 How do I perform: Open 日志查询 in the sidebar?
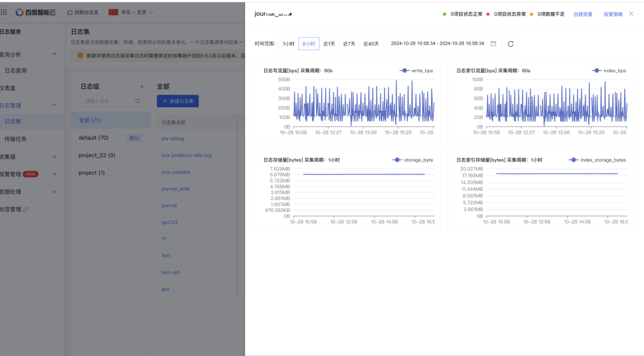(x=16, y=70)
